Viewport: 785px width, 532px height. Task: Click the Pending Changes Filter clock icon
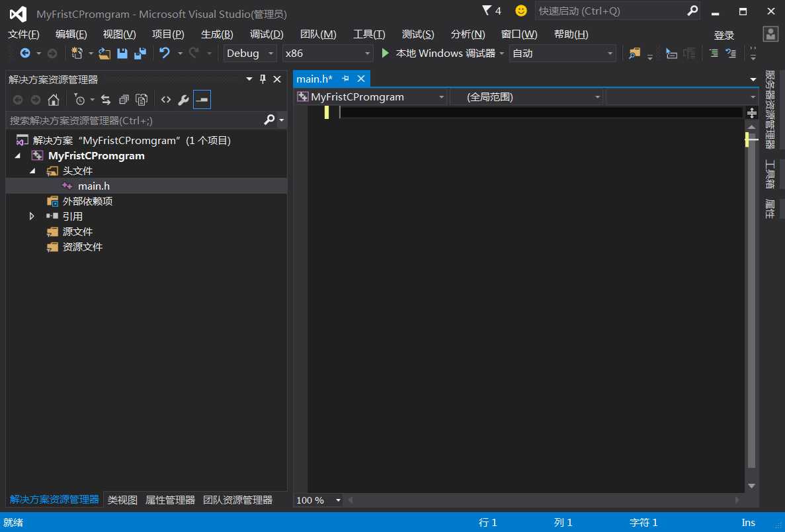click(79, 100)
